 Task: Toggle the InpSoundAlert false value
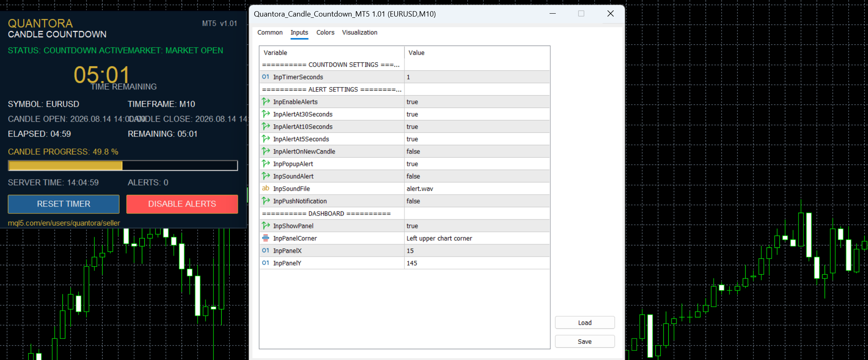(477, 176)
